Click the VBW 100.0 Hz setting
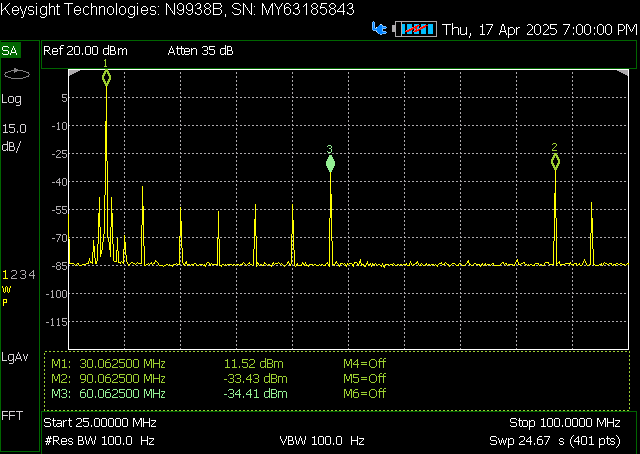The image size is (640, 454). 322,441
